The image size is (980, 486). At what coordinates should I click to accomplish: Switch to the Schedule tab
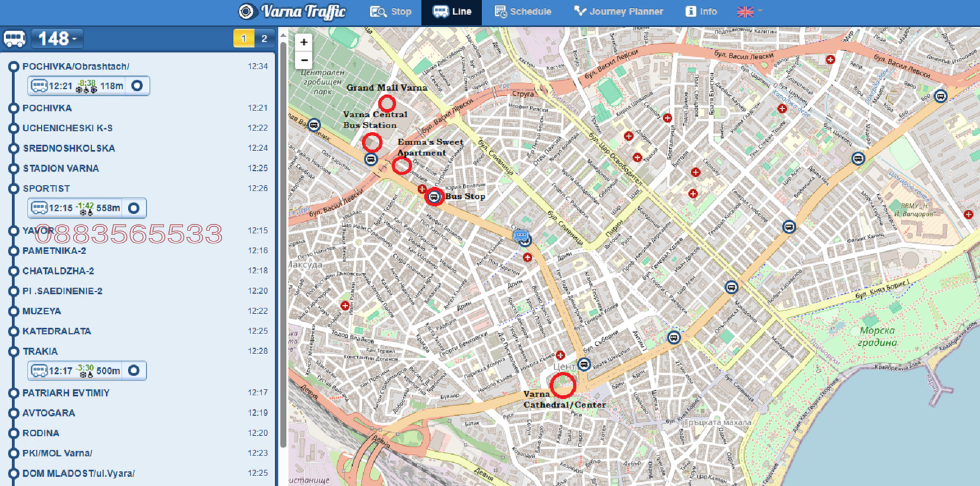pos(522,12)
